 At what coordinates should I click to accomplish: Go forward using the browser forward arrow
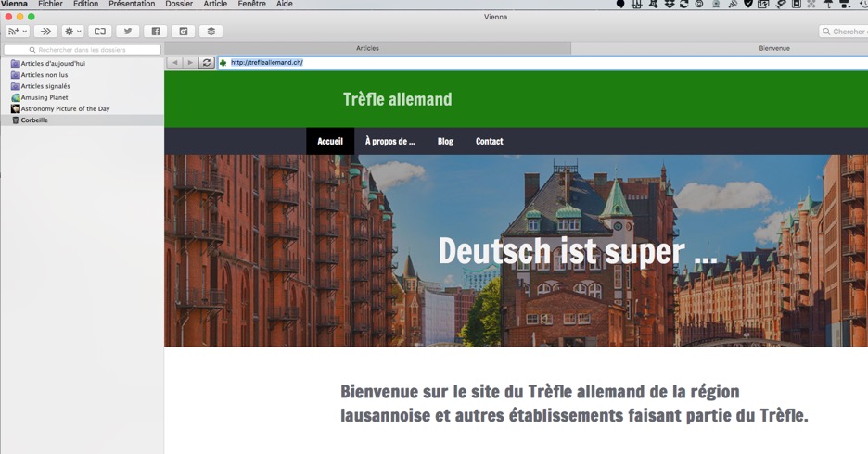(190, 63)
